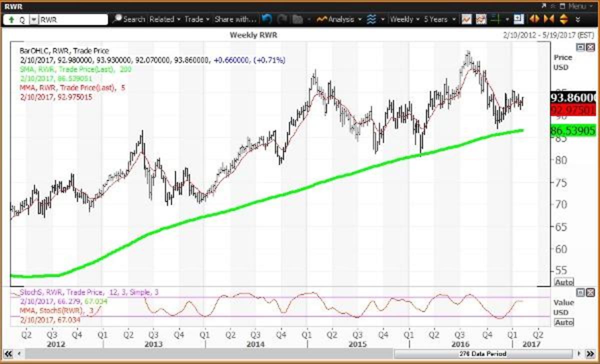Open the Trade menu button
The image size is (600, 364).
[x=196, y=19]
